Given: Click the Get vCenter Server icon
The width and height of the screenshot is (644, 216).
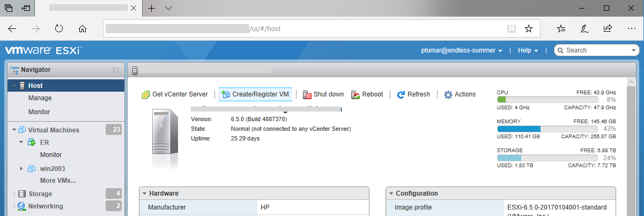Looking at the screenshot, I should (x=145, y=94).
